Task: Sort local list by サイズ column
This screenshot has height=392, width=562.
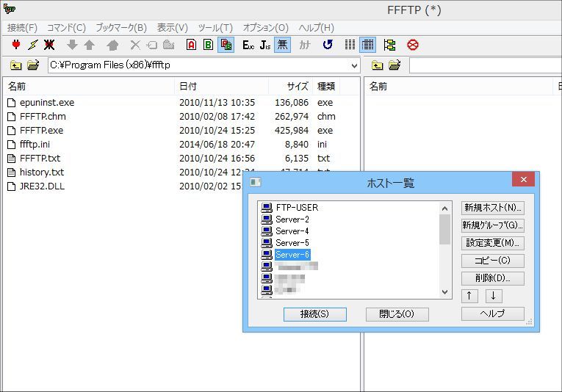Action: click(x=291, y=87)
